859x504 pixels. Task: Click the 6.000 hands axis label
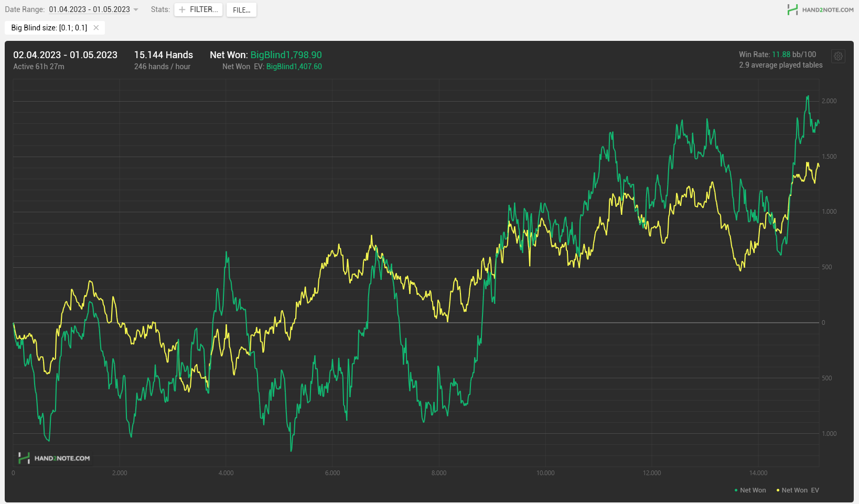(x=332, y=473)
